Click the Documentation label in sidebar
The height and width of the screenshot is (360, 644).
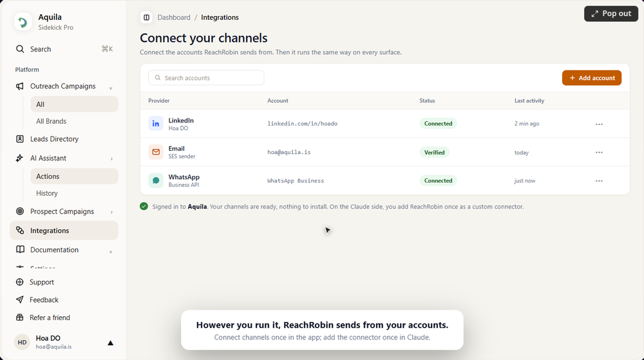coord(54,250)
